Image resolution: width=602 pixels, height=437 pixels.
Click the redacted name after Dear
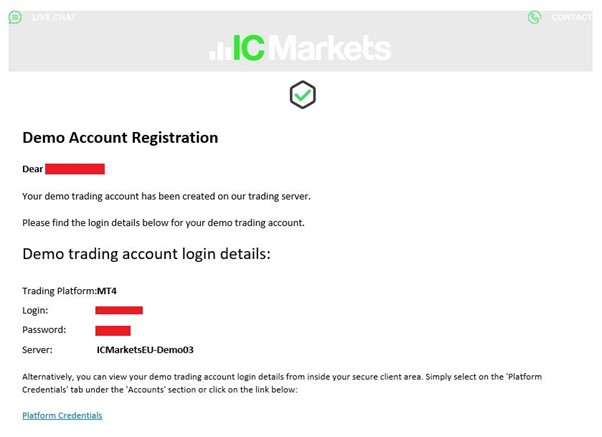click(x=75, y=169)
